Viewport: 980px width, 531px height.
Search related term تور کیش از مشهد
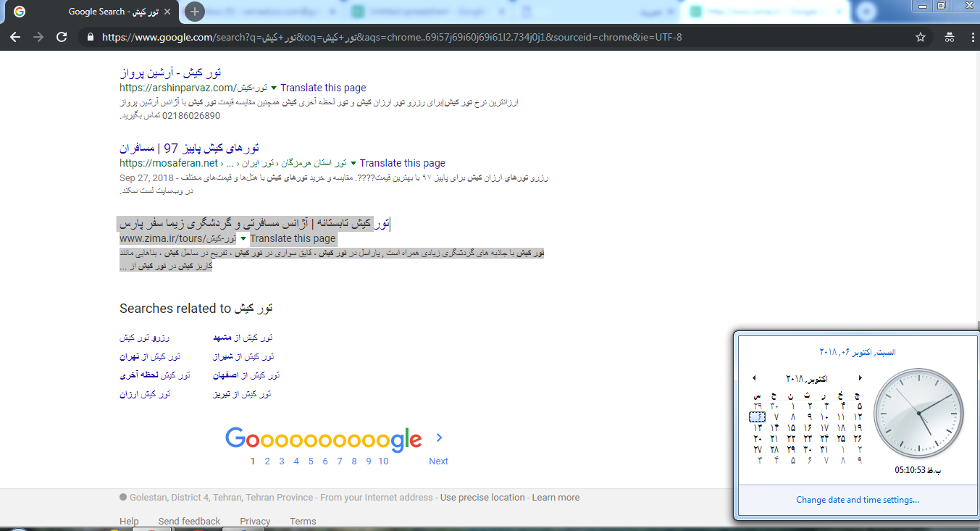tap(243, 338)
